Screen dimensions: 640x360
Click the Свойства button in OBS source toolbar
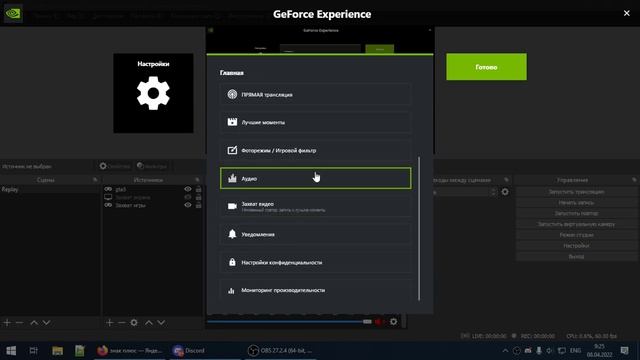click(x=115, y=166)
